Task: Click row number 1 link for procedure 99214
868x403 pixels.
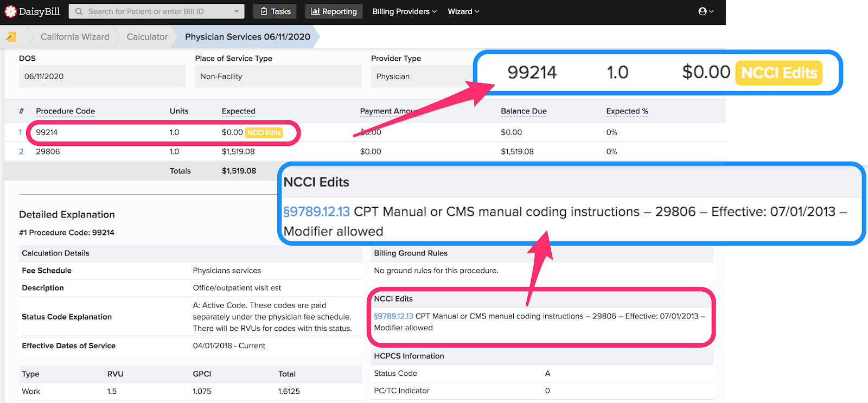Action: [x=21, y=132]
